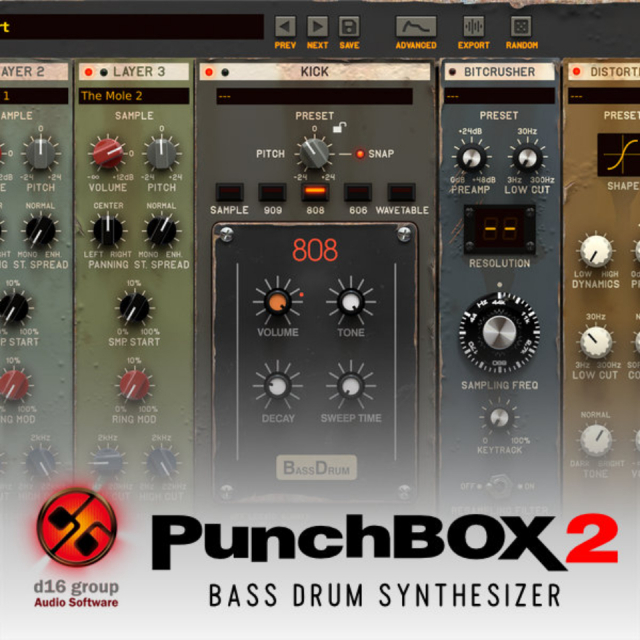
Task: Click the bitcrusher PREAMP knob
Action: click(470, 158)
